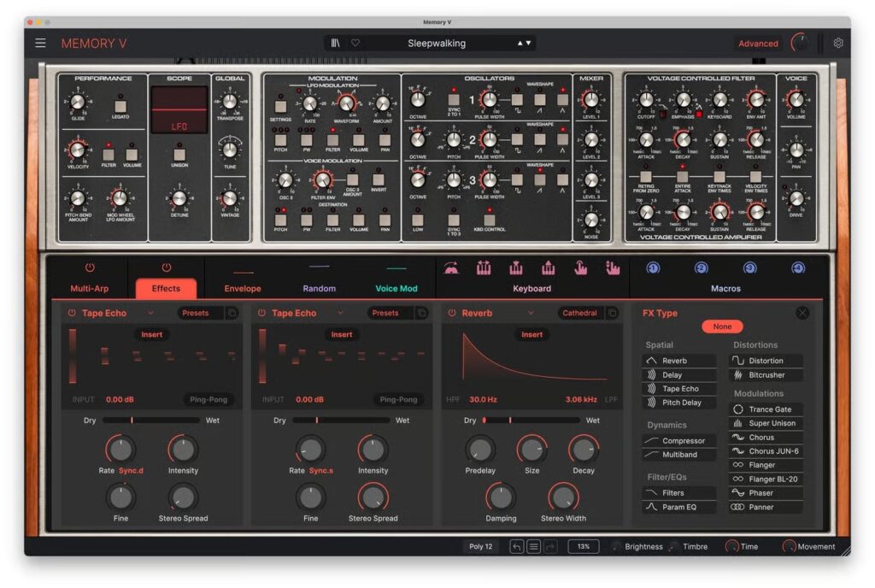Open the history list icon in the bottom bar

(x=533, y=547)
